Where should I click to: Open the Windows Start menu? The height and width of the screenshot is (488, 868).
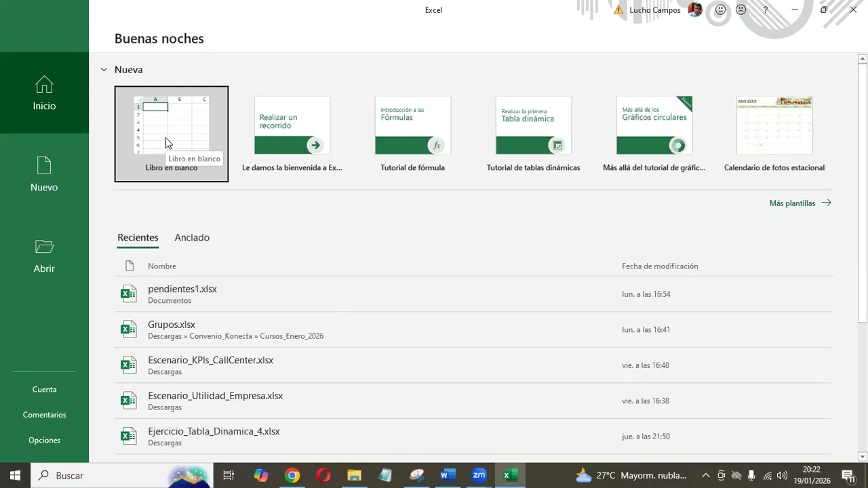pyautogui.click(x=15, y=475)
